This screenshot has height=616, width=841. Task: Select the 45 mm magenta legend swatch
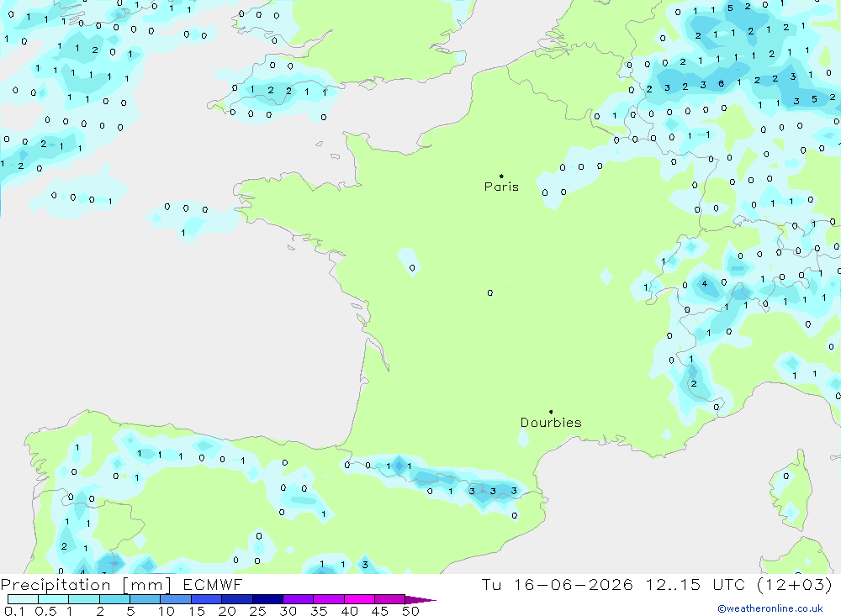[x=389, y=599]
